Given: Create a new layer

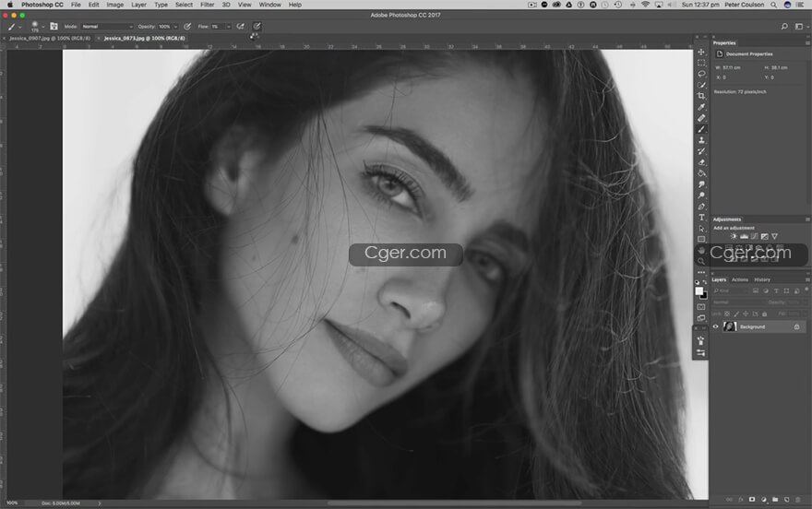Looking at the screenshot, I should pos(786,500).
